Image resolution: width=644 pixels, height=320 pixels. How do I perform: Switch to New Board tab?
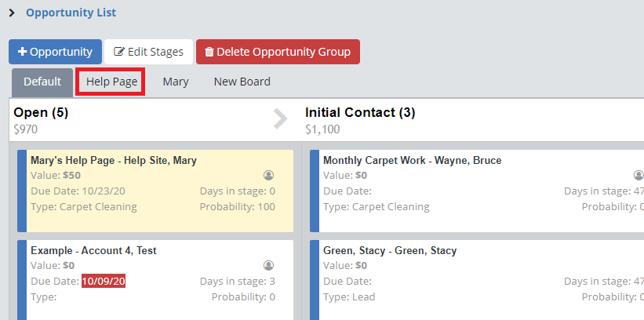point(242,82)
